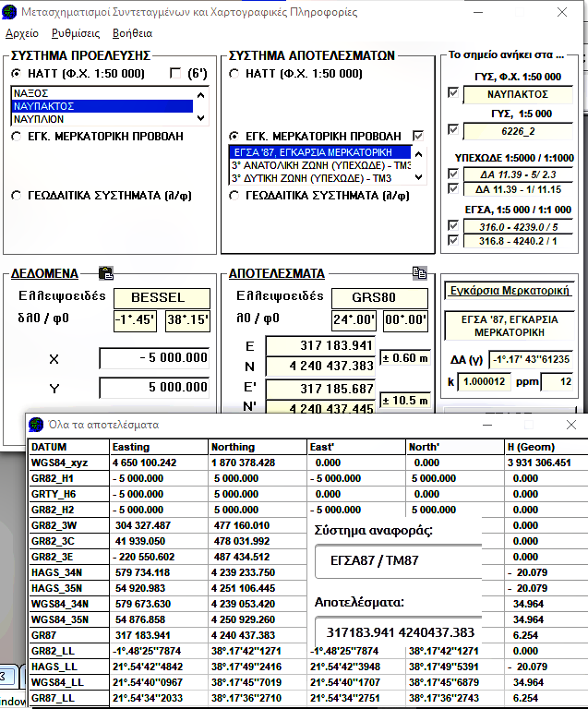Select the GR82_3W row label
Image resolution: width=588 pixels, height=709 pixels.
click(x=68, y=525)
